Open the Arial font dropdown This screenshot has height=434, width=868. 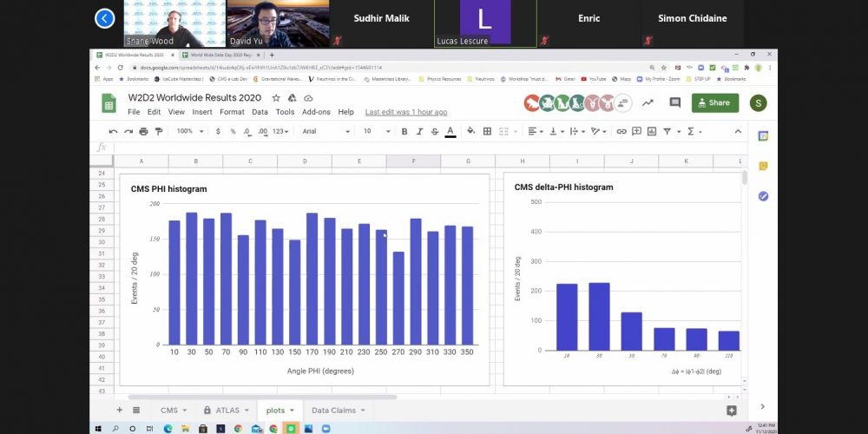pyautogui.click(x=325, y=131)
